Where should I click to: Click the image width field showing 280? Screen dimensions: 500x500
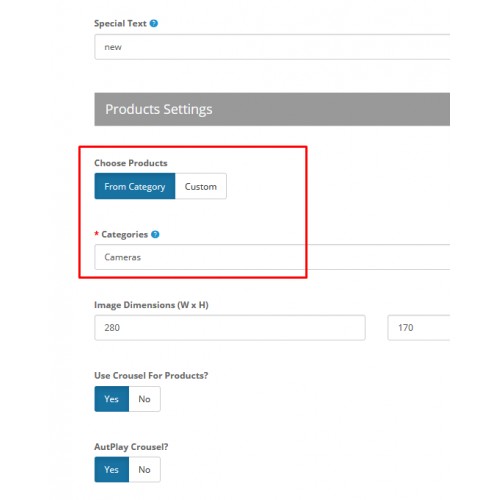[x=230, y=328]
